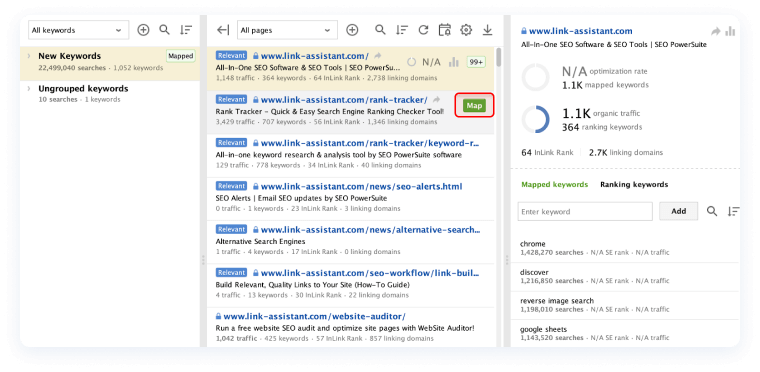
Task: Select the 'google sheets' keyword row
Action: click(x=625, y=334)
